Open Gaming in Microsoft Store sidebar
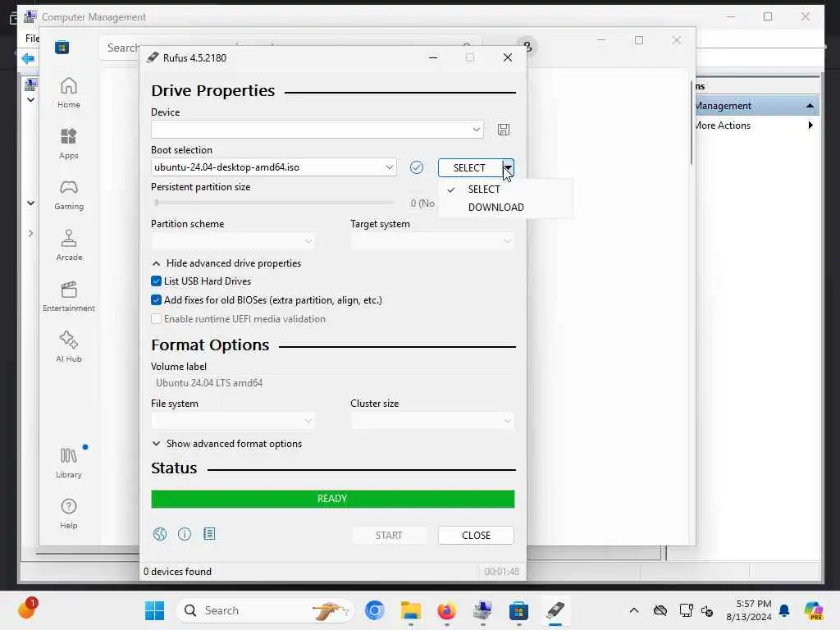 69,194
